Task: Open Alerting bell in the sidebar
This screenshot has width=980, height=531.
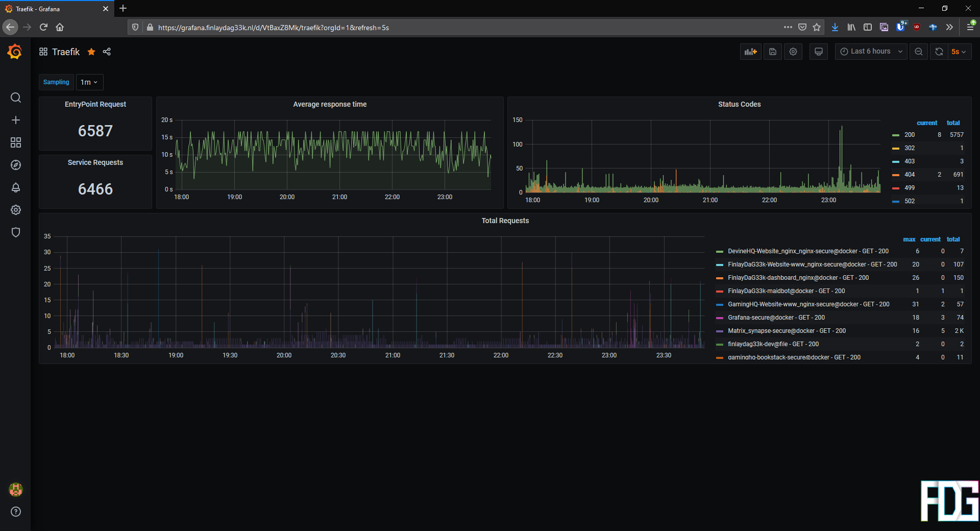Action: point(16,187)
